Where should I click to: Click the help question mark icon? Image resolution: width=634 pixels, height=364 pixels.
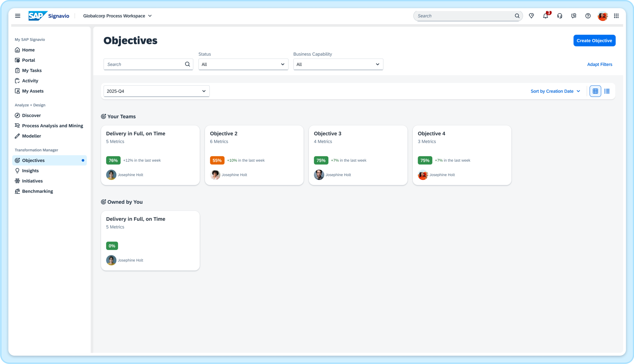click(588, 16)
